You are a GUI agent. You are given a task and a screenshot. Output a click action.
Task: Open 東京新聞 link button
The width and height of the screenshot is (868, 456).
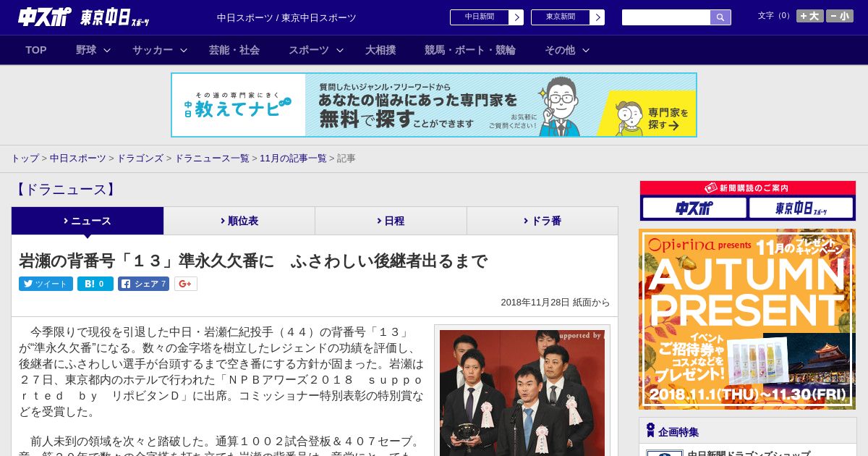pos(567,17)
